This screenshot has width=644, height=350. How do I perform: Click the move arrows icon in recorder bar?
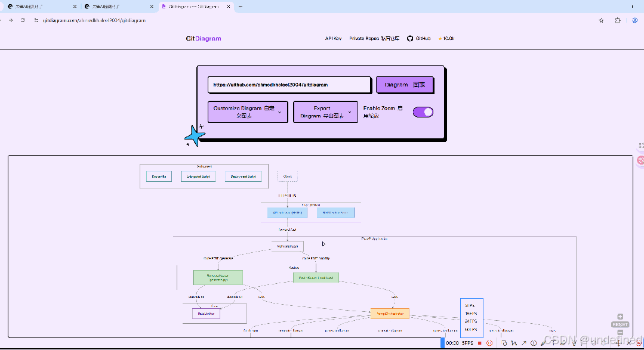tap(618, 343)
